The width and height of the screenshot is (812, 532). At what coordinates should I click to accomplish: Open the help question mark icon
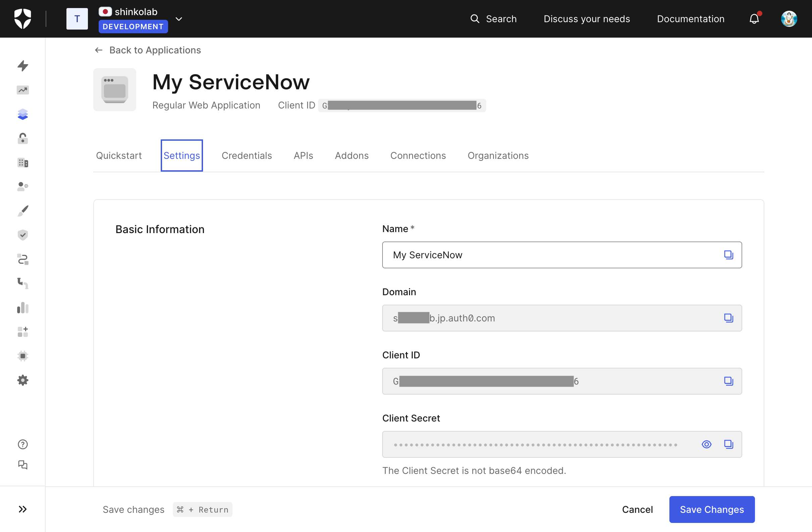[22, 444]
